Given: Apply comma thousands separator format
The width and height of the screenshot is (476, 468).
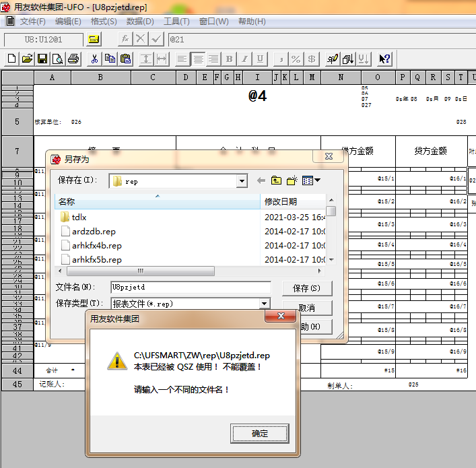Looking at the screenshot, I should 281,59.
